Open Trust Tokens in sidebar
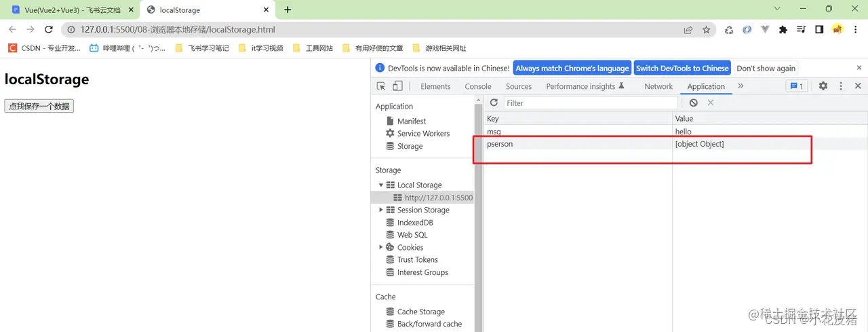This screenshot has width=868, height=332. (x=418, y=259)
